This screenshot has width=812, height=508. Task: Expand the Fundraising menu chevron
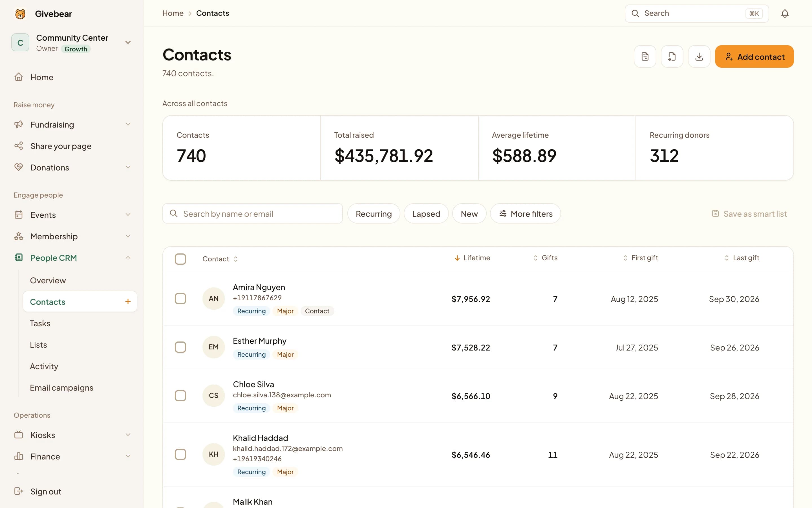click(128, 124)
